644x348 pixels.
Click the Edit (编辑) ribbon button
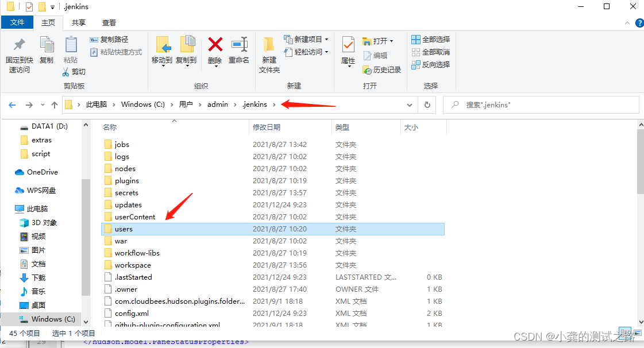pyautogui.click(x=375, y=55)
